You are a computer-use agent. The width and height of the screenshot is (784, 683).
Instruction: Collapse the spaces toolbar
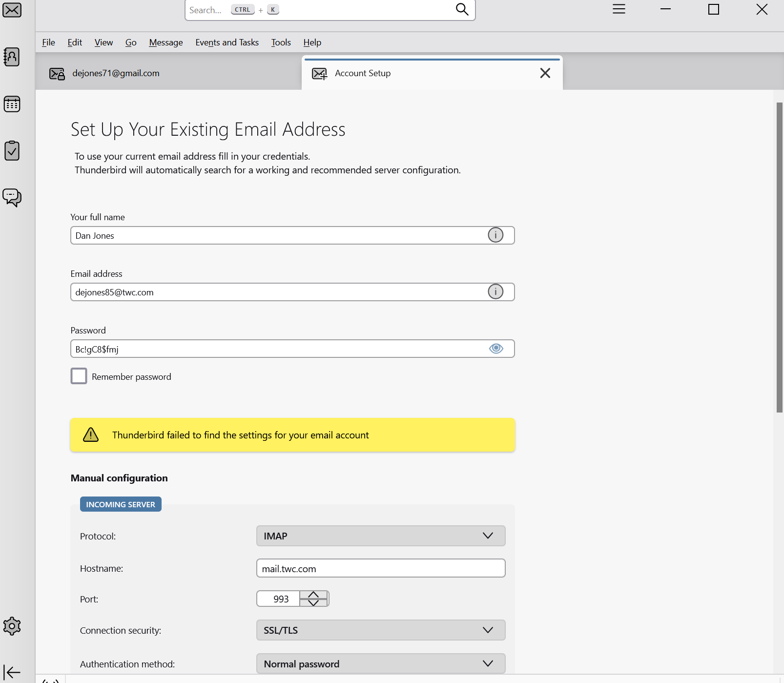pos(12,672)
